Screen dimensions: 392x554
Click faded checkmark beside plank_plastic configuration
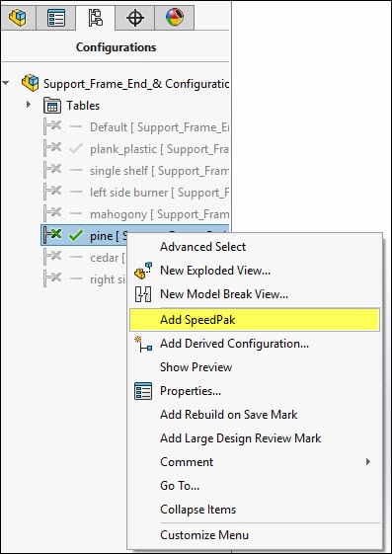click(76, 149)
